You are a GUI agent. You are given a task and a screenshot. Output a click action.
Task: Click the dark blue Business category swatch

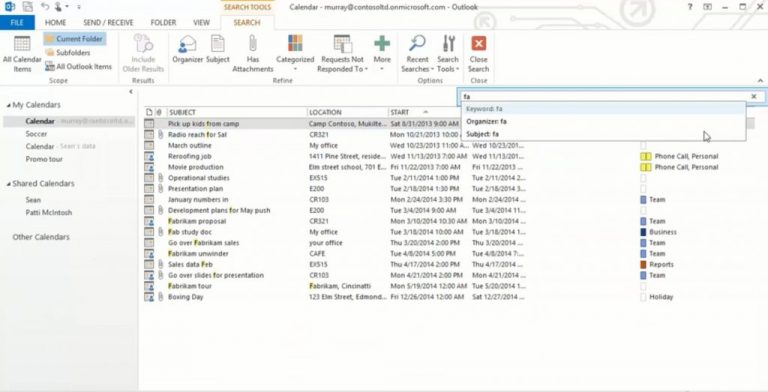tap(644, 232)
